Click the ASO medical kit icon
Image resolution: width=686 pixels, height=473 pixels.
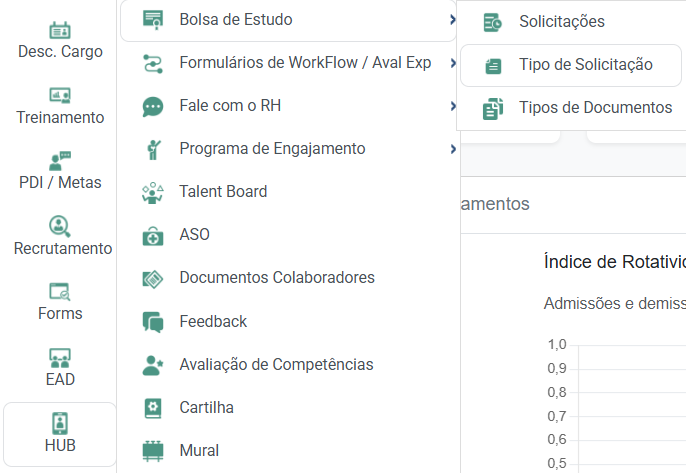point(153,235)
